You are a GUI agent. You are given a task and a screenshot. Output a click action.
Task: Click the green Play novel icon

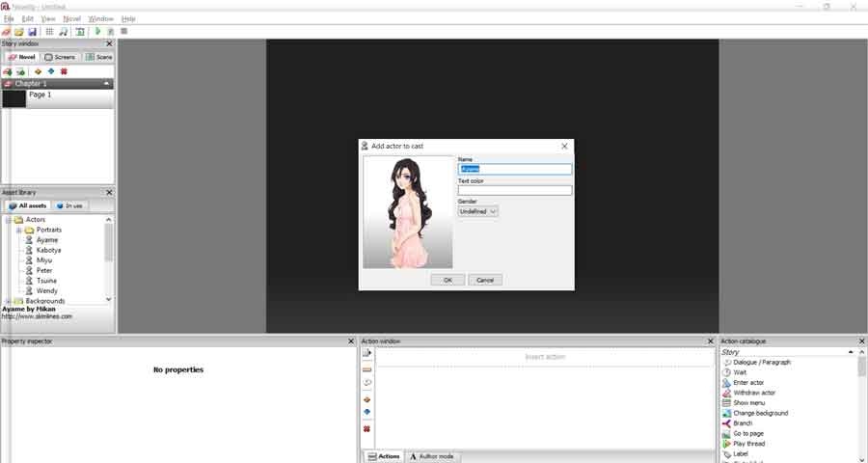coord(98,32)
